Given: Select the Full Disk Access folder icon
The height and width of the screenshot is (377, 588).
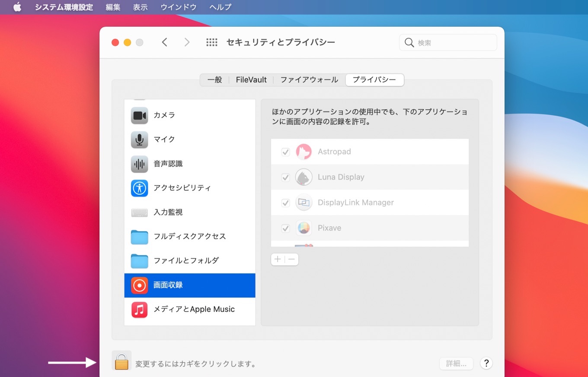Looking at the screenshot, I should pyautogui.click(x=140, y=237).
